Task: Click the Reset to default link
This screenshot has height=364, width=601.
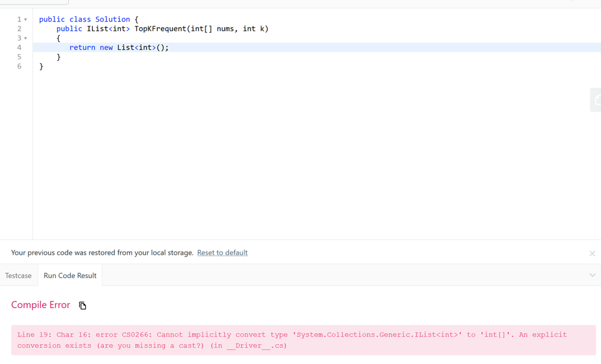Action: [222, 253]
